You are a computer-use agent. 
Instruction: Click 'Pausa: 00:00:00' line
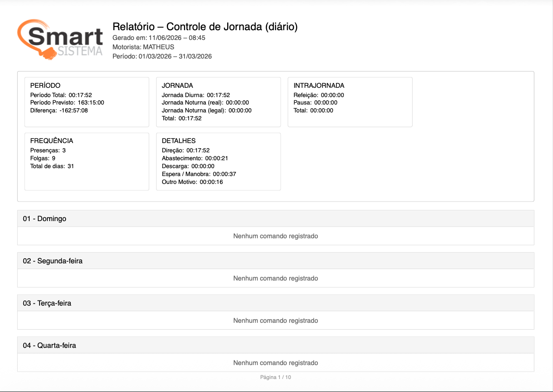tap(315, 103)
